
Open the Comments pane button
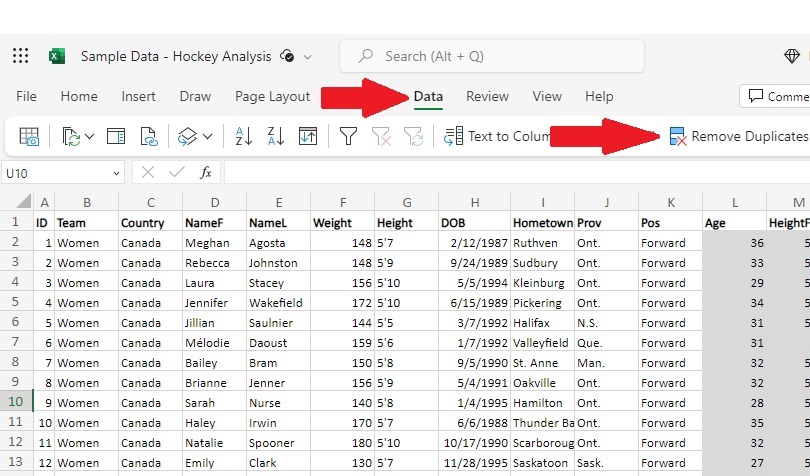[x=776, y=97]
